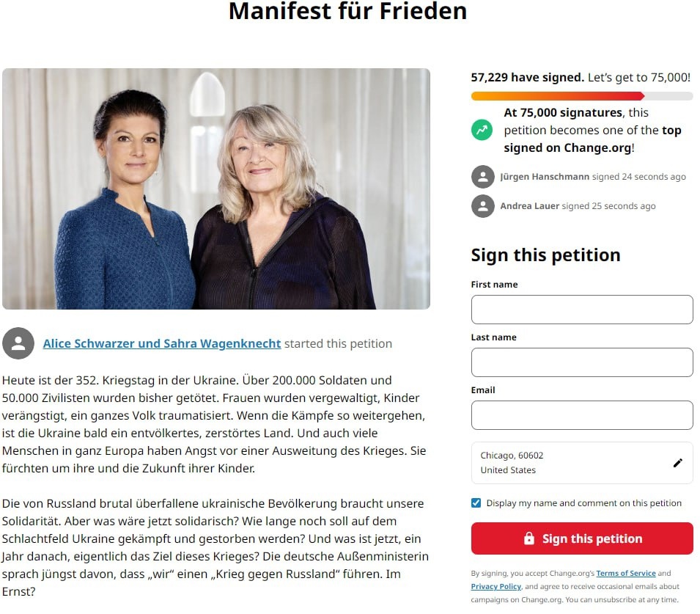
Task: Open the Privacy Policy link
Action: click(x=495, y=586)
